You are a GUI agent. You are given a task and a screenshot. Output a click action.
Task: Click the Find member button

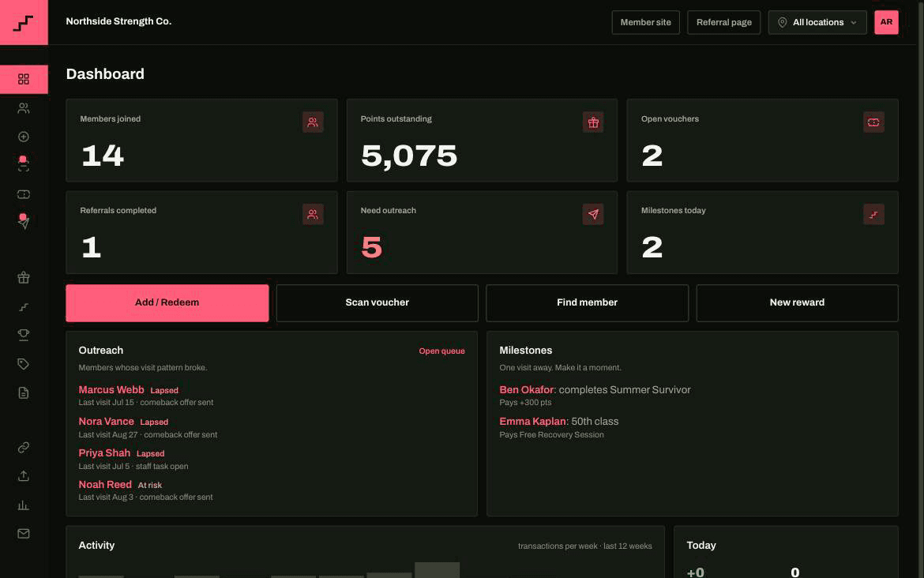(x=587, y=303)
